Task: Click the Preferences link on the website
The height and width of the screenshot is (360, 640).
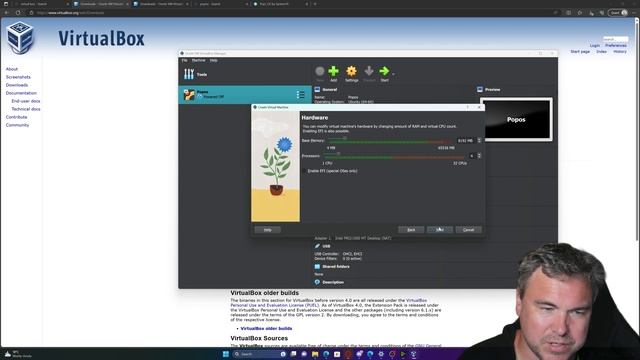Action: point(616,45)
